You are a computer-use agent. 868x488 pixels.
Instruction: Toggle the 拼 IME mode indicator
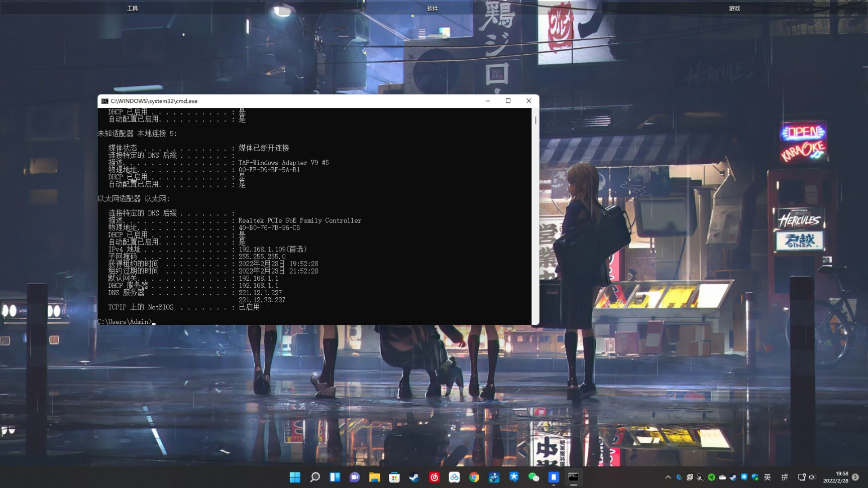pyautogui.click(x=785, y=477)
